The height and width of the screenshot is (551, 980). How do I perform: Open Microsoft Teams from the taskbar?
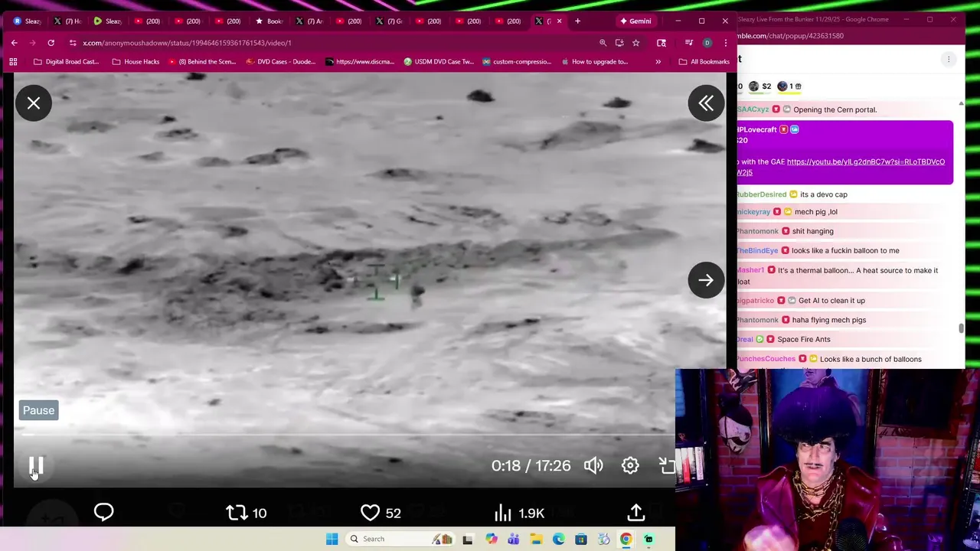point(513,539)
